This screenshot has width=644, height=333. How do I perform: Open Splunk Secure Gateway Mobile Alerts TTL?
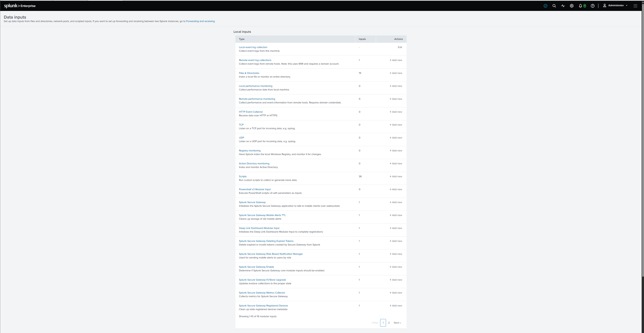[262, 215]
